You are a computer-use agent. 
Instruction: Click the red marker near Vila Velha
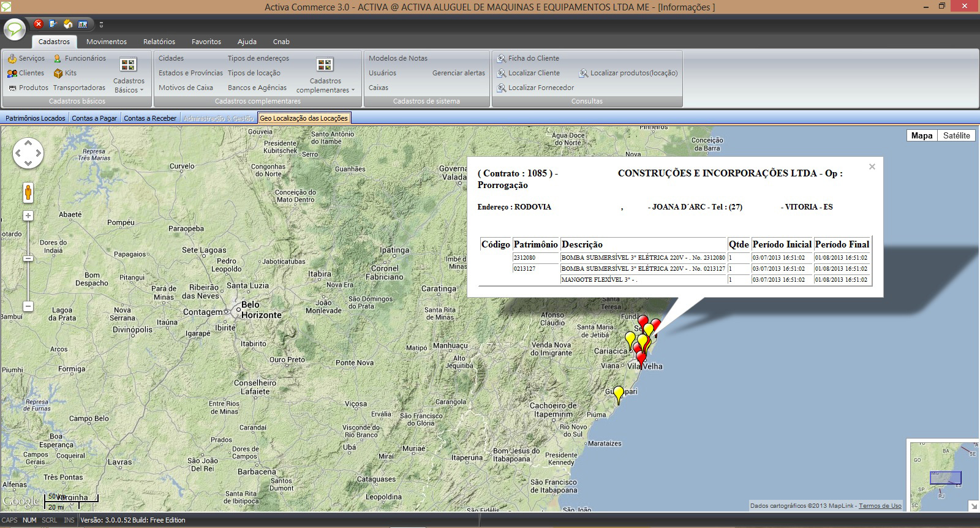click(x=641, y=360)
